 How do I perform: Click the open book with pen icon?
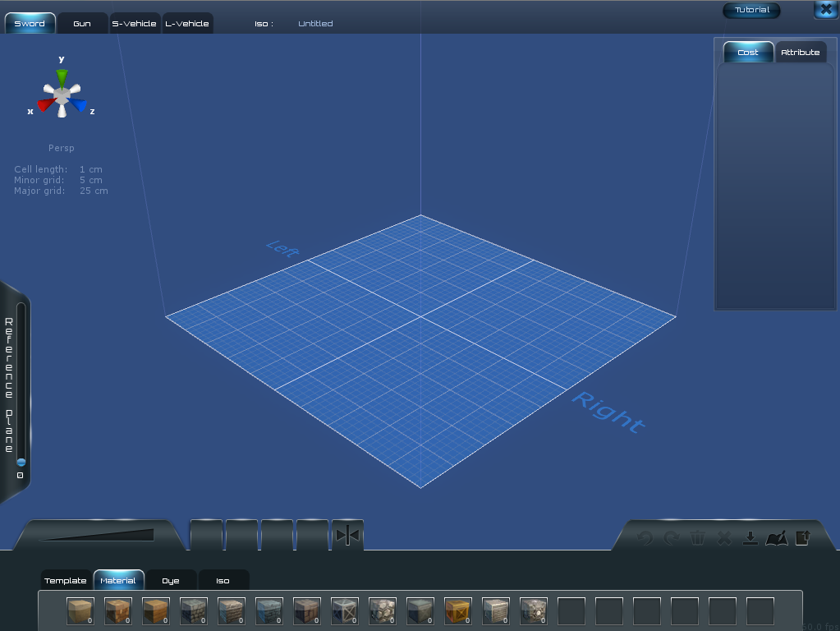pos(776,538)
